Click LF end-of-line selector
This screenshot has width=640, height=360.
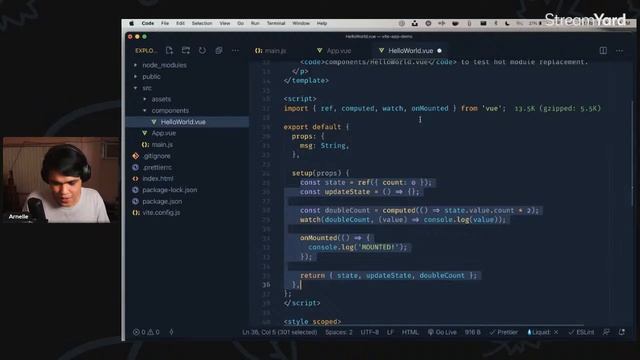tap(390, 332)
